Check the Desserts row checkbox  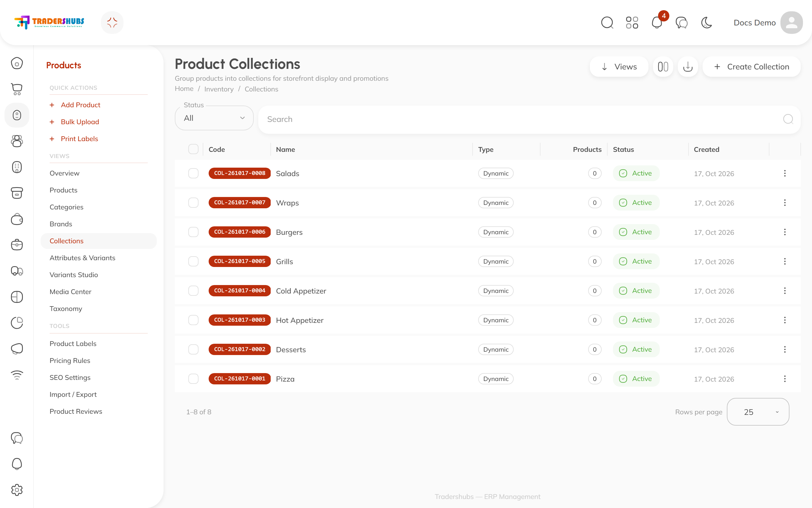[193, 349]
